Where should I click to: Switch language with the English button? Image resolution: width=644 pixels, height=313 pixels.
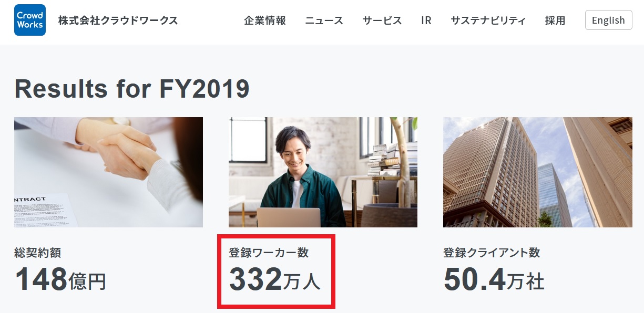point(608,20)
